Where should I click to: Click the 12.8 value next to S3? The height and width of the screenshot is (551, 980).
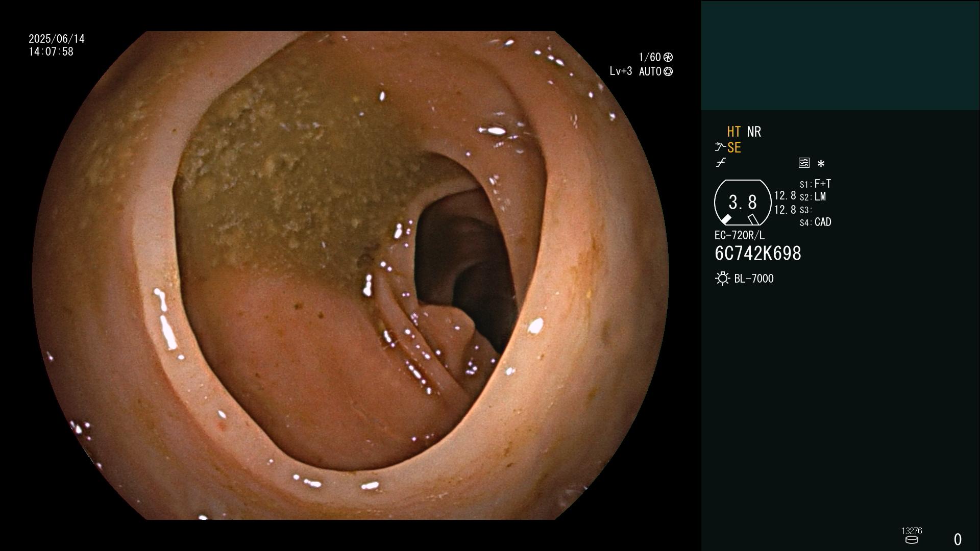[x=785, y=210]
